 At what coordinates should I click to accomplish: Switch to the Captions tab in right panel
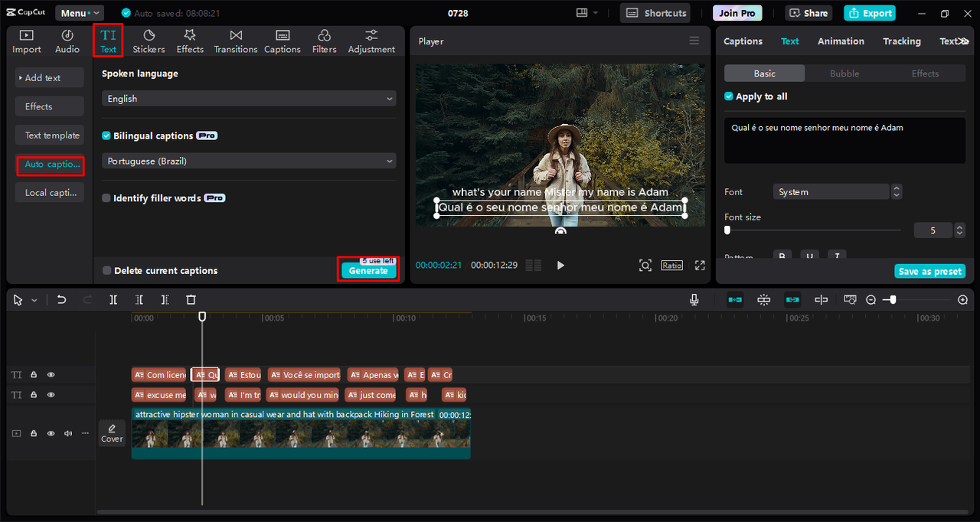pos(743,41)
